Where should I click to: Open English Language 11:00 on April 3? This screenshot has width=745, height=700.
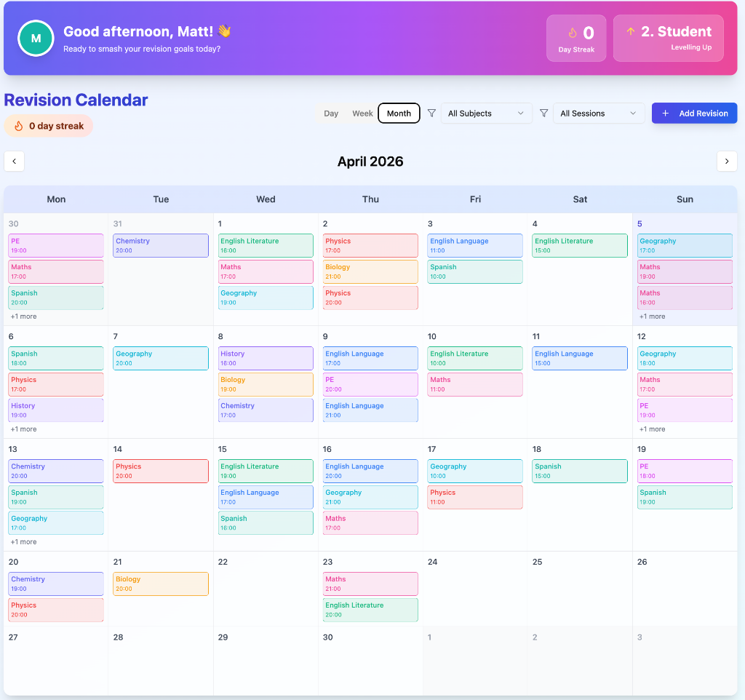[475, 246]
